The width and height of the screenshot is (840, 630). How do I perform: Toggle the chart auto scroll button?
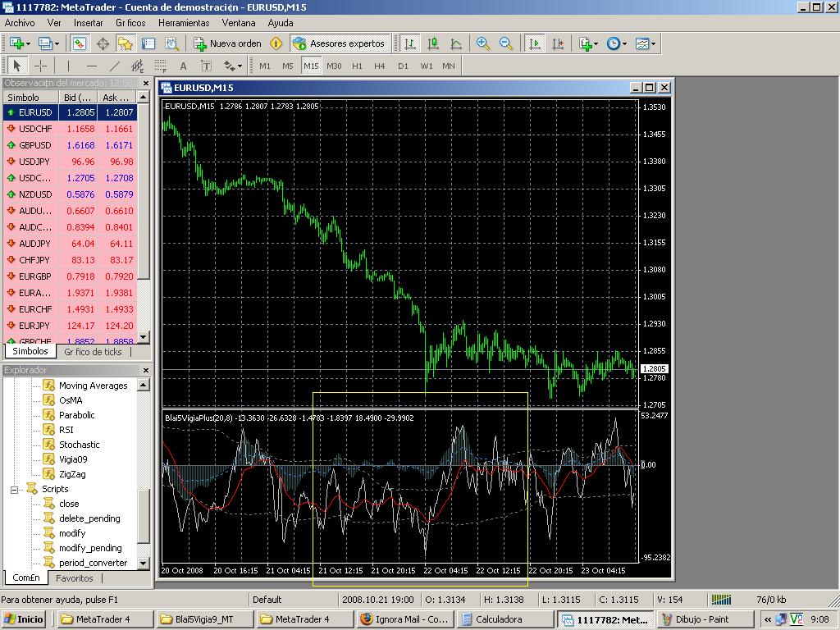pos(535,43)
